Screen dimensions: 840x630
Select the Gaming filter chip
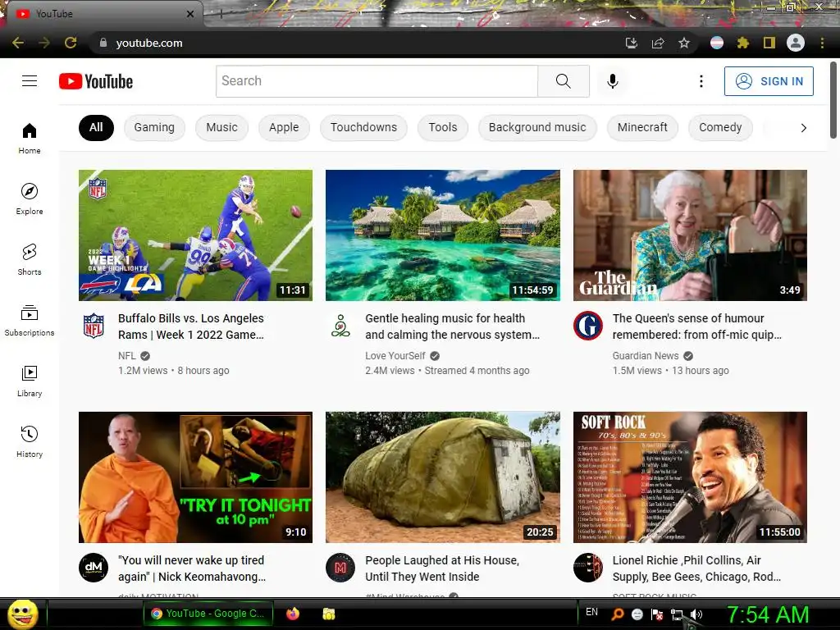click(x=154, y=127)
